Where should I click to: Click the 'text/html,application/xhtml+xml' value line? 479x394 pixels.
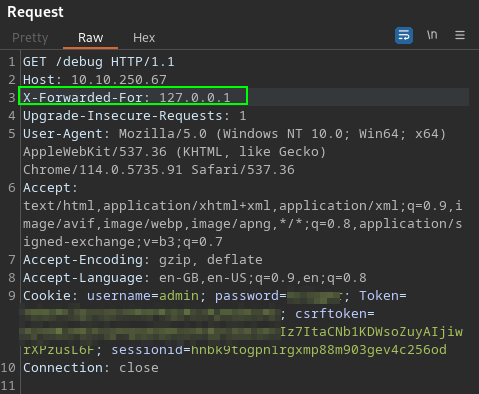243,206
